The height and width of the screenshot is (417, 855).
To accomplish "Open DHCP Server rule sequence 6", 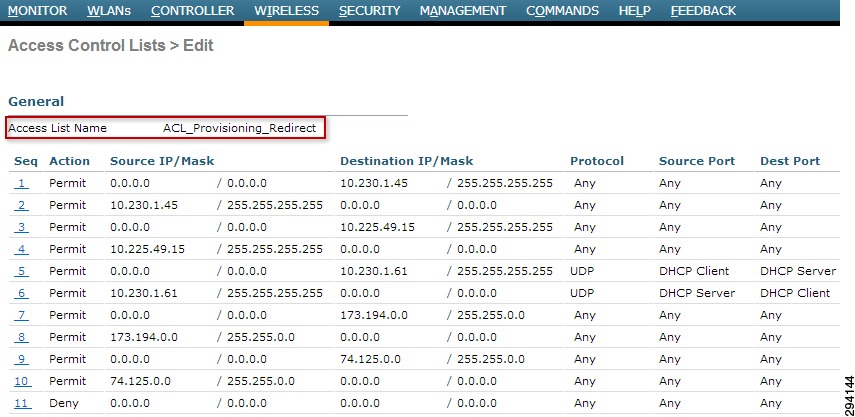I will pos(21,293).
